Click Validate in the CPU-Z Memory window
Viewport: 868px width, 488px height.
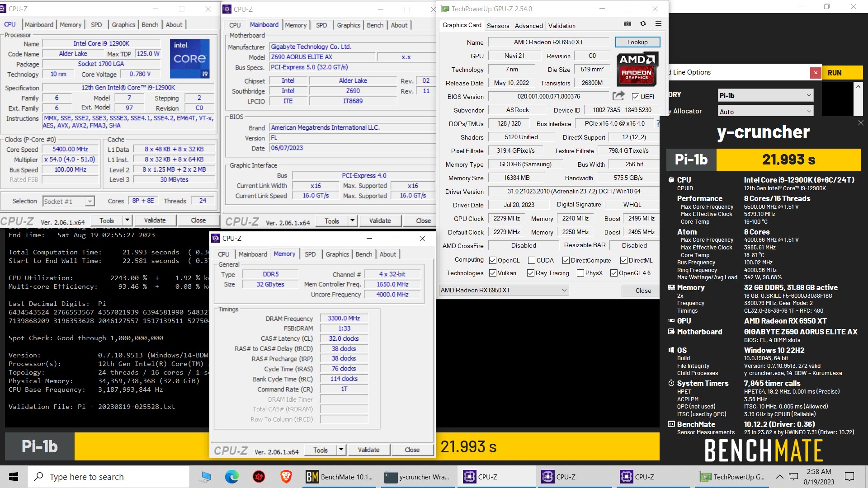pyautogui.click(x=368, y=450)
